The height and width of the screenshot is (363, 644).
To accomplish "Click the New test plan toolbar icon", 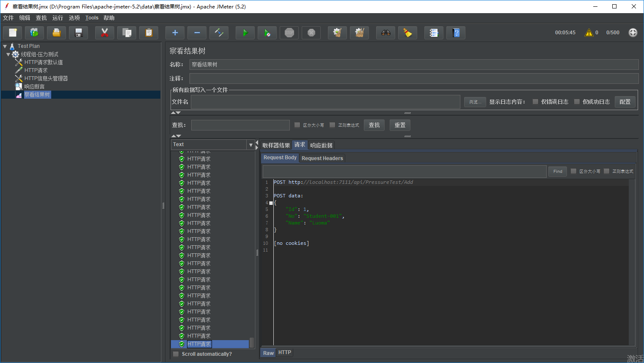I will 13,33.
